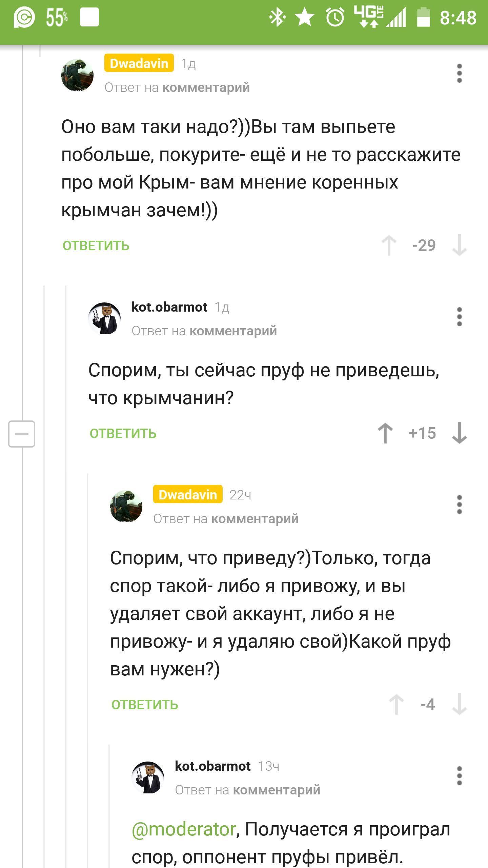Upvote Dwadavin's reply scored -4
Screen dimensions: 488x868
tap(396, 705)
